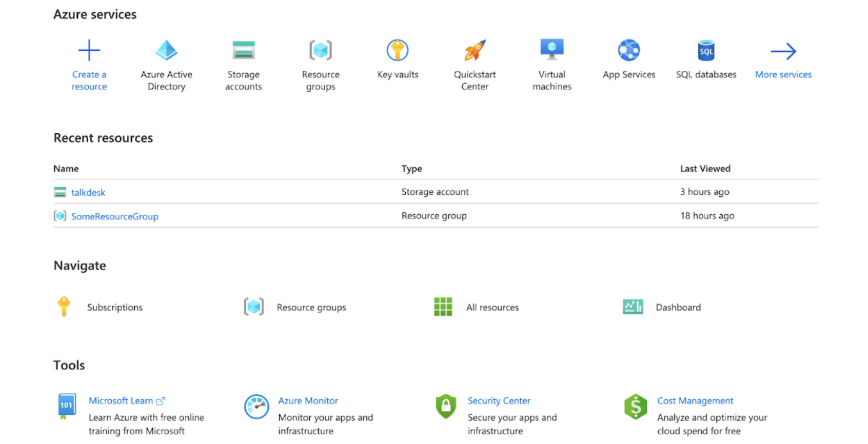
Task: Open the Security Center link
Action: point(499,400)
